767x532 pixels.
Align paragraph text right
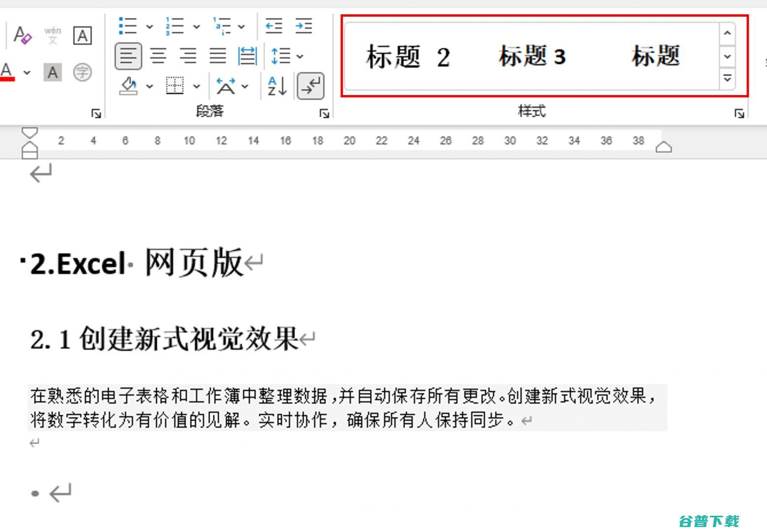click(188, 56)
